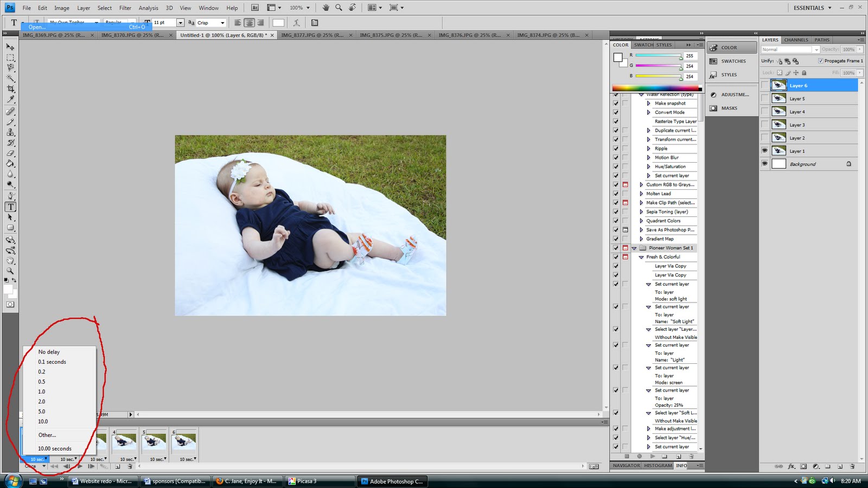The image size is (868, 488).
Task: Open the Filter menu
Action: pos(125,8)
